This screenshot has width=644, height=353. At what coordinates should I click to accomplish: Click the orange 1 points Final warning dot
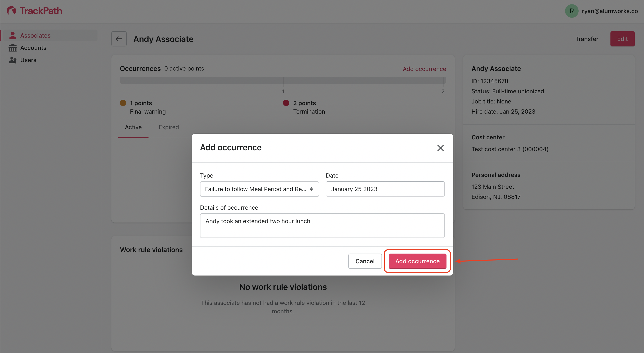tap(123, 103)
